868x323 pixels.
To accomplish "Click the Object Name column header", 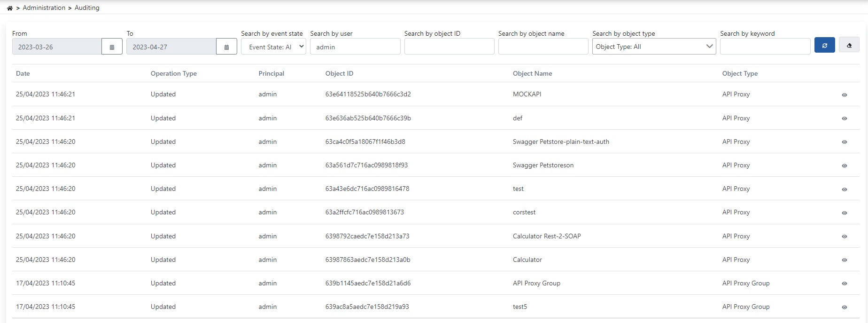I will pyautogui.click(x=532, y=73).
